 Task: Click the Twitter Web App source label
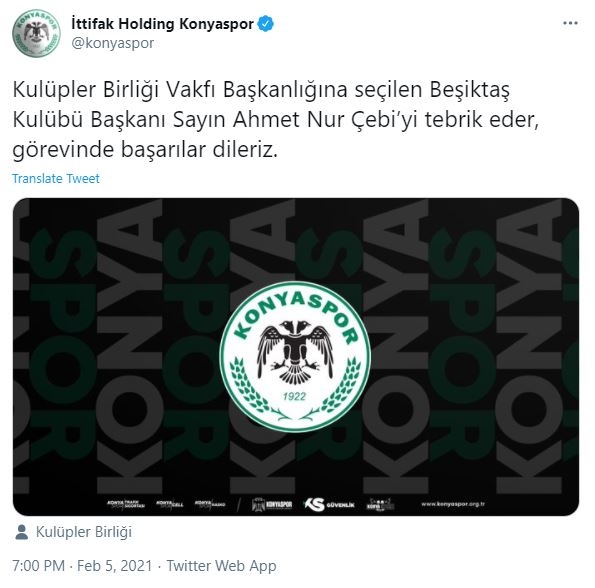(x=222, y=566)
